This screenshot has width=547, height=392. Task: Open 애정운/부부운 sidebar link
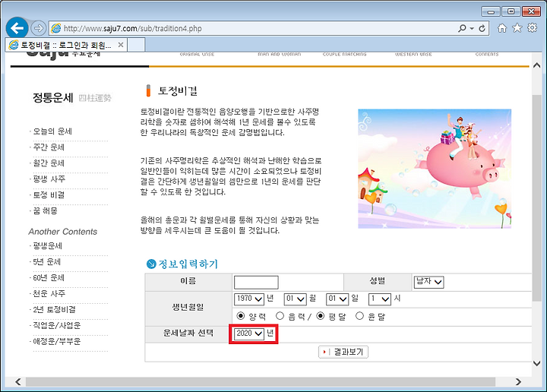click(56, 341)
